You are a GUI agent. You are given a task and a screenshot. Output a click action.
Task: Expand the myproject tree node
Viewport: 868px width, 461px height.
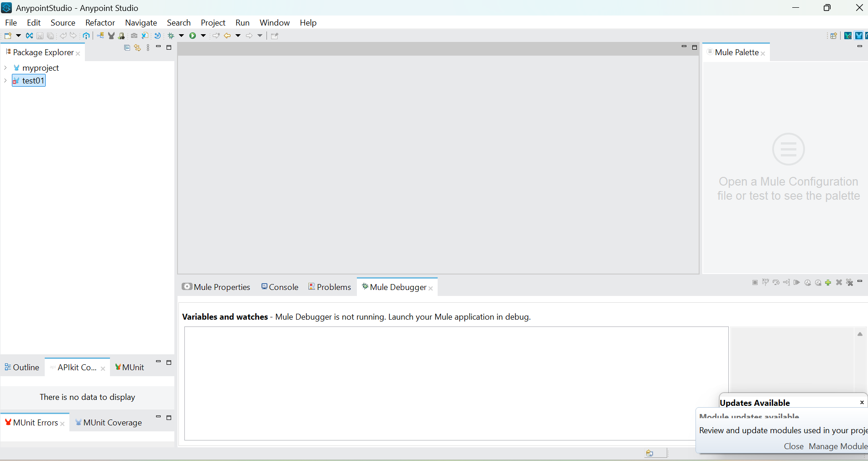(x=5, y=68)
